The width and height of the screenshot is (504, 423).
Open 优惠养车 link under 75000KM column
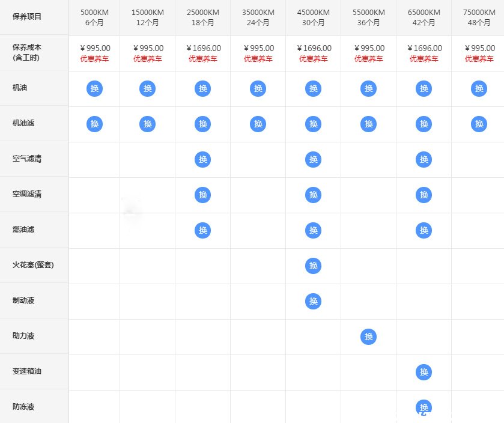click(x=479, y=59)
